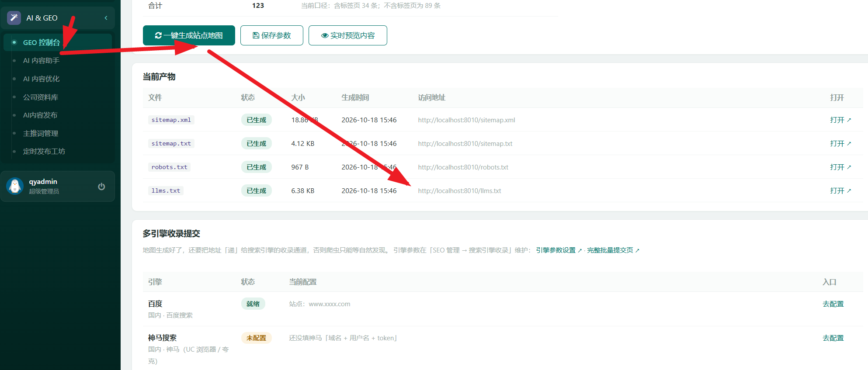This screenshot has width=868, height=370.
Task: Click the power logout icon
Action: coord(101,187)
